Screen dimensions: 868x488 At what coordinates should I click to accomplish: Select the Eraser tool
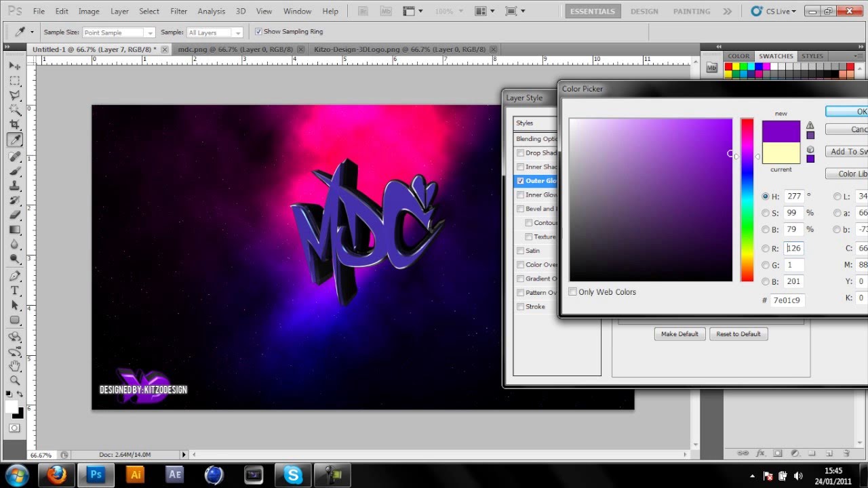pos(15,215)
